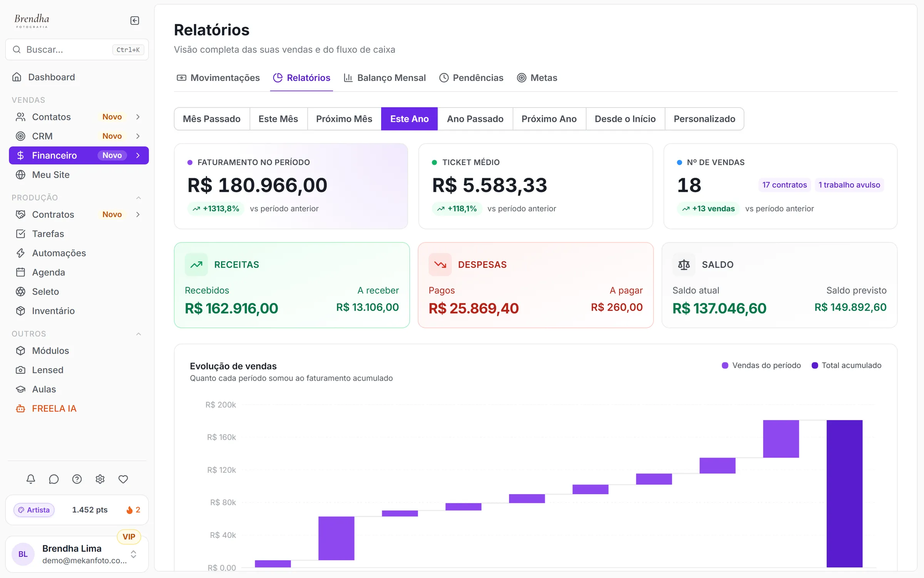This screenshot has height=578, width=924.
Task: Switch to the Movimentações tab
Action: [218, 78]
